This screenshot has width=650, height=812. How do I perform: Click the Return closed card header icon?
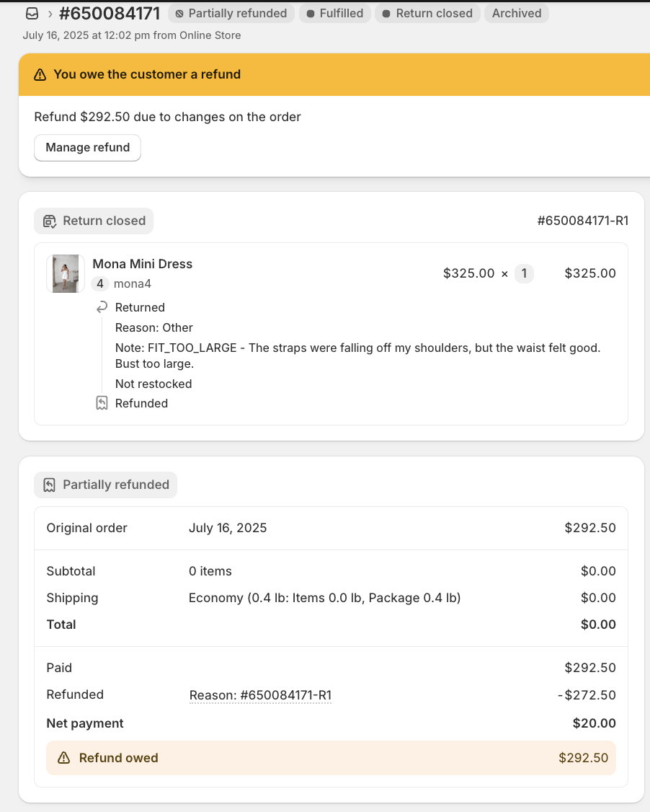49,221
